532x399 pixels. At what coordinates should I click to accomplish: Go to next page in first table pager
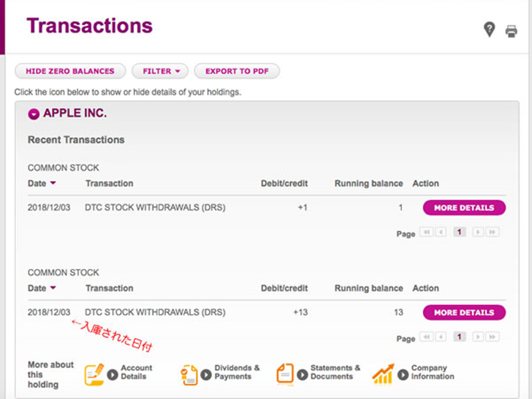pyautogui.click(x=478, y=232)
